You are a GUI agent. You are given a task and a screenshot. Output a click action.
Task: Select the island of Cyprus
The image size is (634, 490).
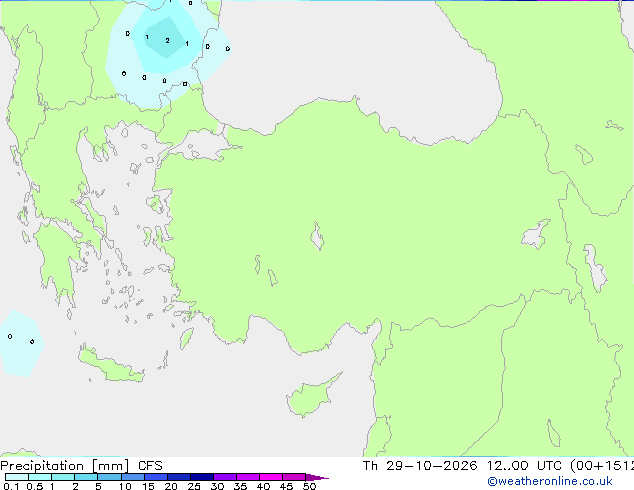pyautogui.click(x=312, y=396)
